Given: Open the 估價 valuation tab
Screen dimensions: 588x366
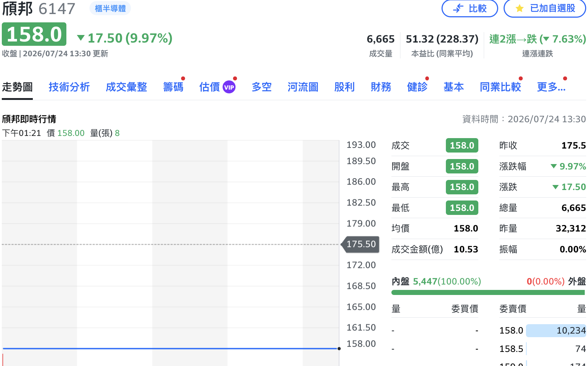Looking at the screenshot, I should tap(210, 87).
